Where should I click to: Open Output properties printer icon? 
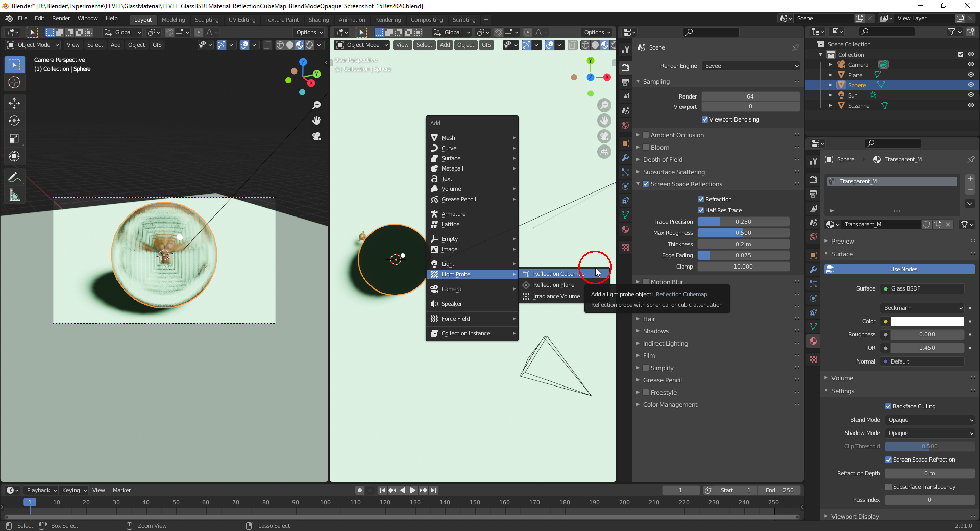click(x=625, y=82)
